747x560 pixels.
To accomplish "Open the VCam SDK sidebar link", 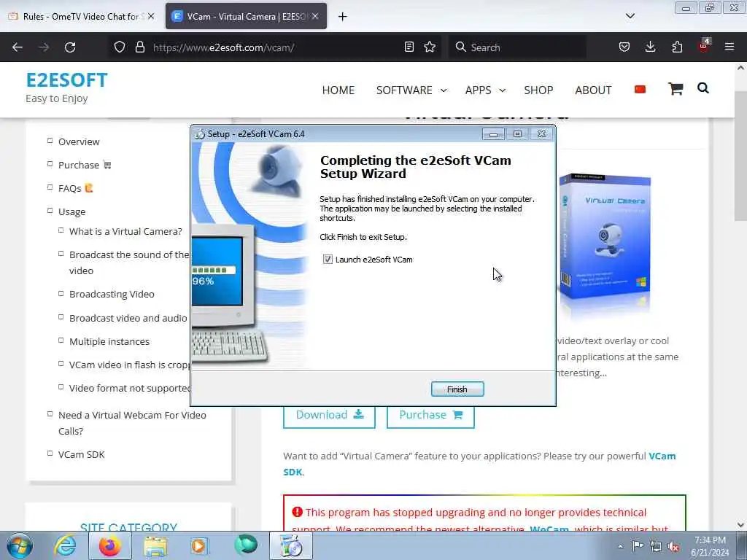I will (x=82, y=454).
